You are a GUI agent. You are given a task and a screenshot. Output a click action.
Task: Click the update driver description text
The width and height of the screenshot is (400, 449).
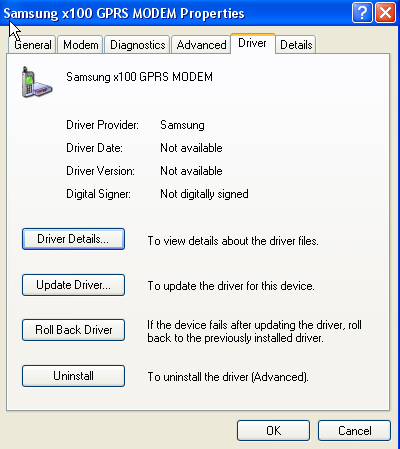[x=231, y=286]
